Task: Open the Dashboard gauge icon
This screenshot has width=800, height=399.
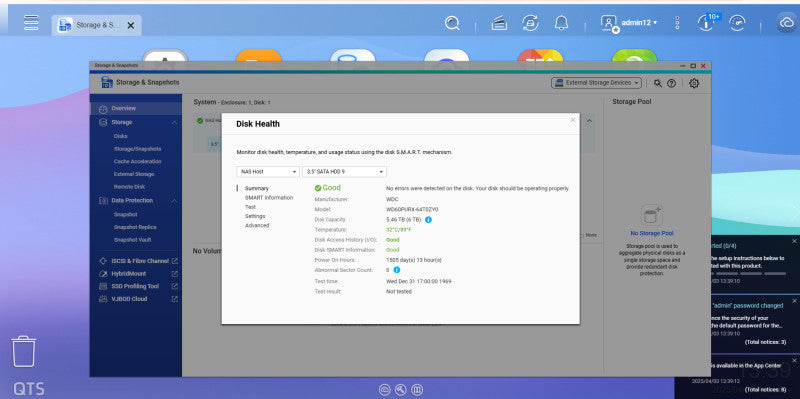Action: click(x=737, y=23)
